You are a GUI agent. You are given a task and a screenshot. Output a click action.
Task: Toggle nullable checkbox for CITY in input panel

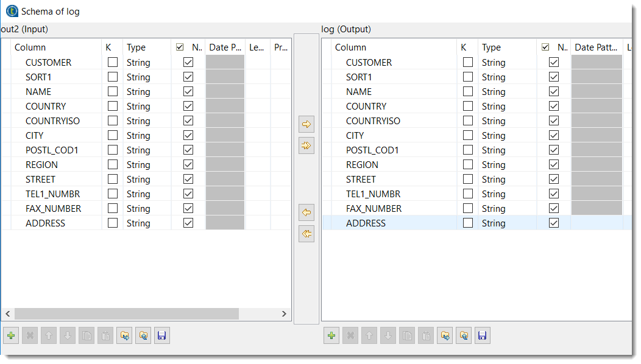tap(188, 135)
